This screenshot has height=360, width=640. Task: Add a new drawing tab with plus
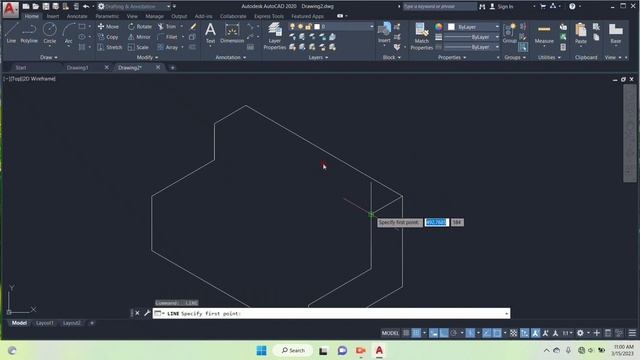click(x=173, y=67)
